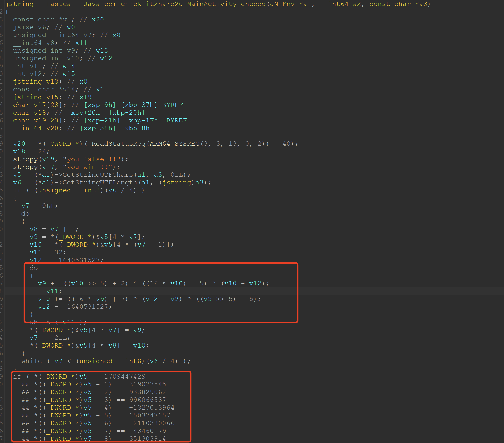Click the v10 += expression line
The image size is (504, 443).
tap(149, 299)
